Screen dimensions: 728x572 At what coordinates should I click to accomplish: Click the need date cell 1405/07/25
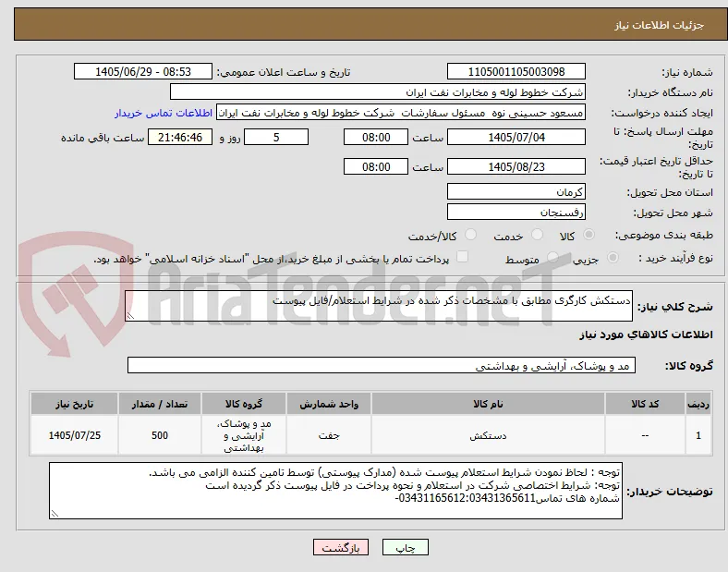click(74, 435)
